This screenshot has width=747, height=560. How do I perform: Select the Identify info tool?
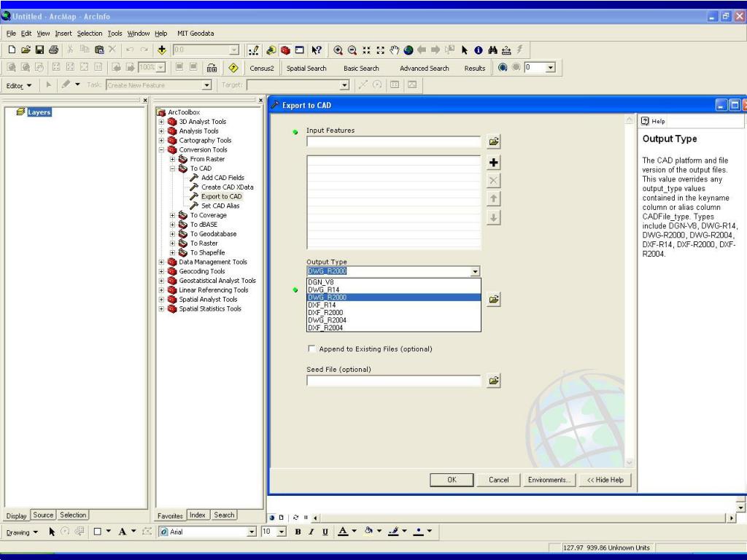click(x=479, y=50)
